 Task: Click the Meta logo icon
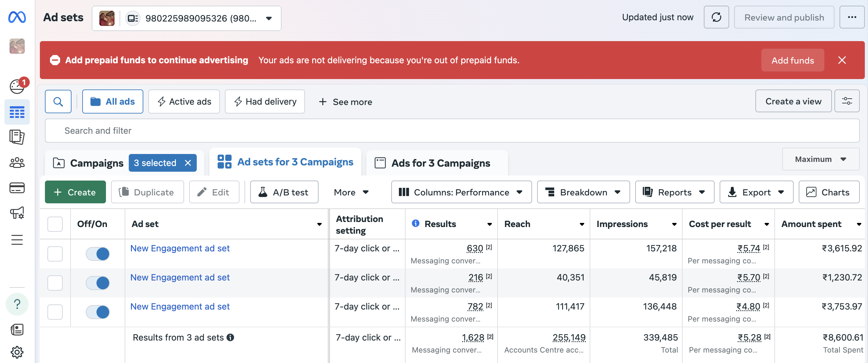pyautogui.click(x=17, y=17)
